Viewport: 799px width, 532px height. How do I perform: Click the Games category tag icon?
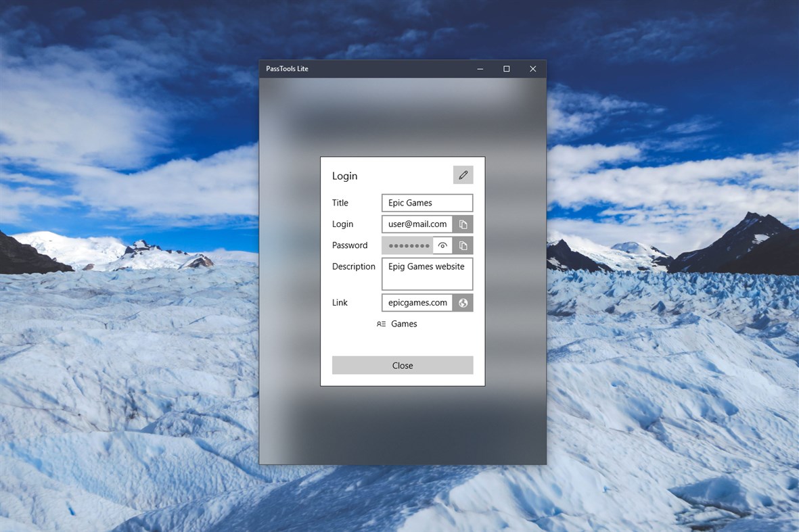pyautogui.click(x=381, y=324)
